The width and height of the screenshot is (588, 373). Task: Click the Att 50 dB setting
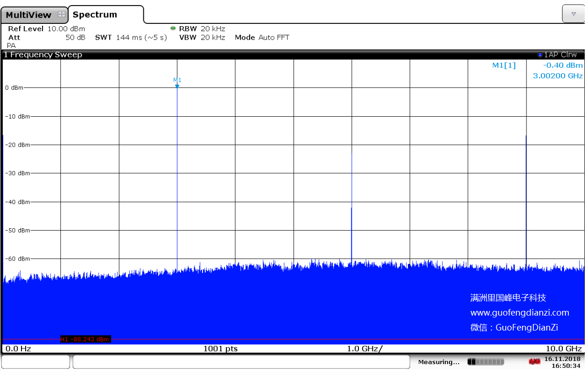47,37
